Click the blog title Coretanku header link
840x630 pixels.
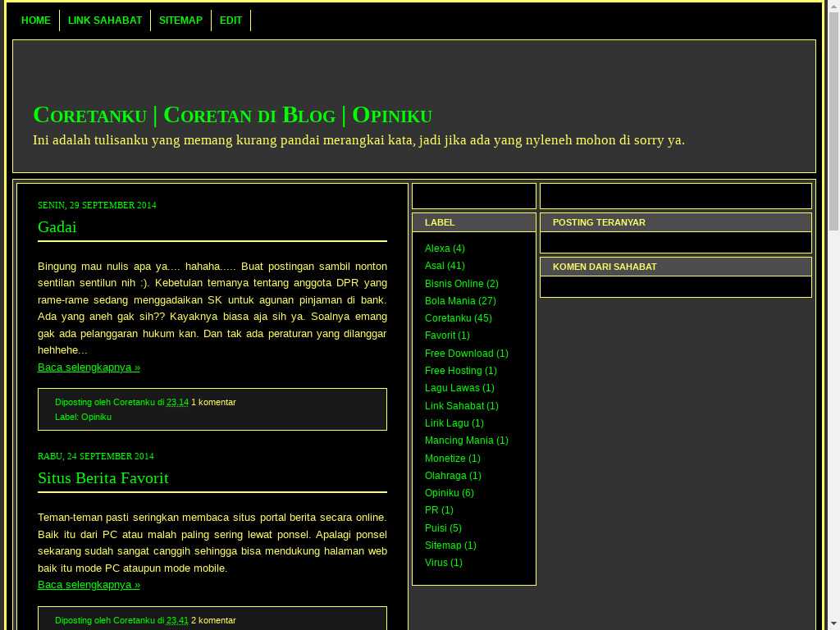(x=232, y=116)
